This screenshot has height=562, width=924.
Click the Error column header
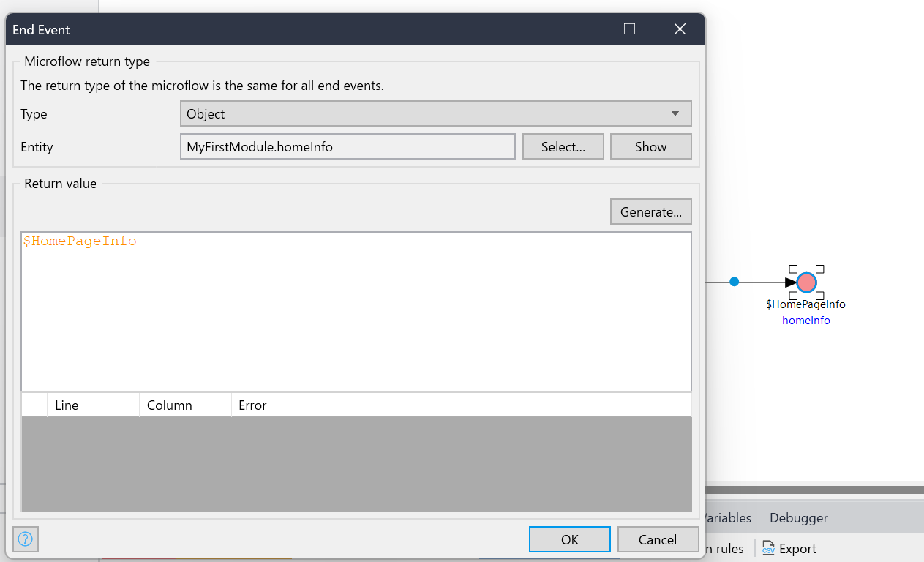click(x=461, y=405)
